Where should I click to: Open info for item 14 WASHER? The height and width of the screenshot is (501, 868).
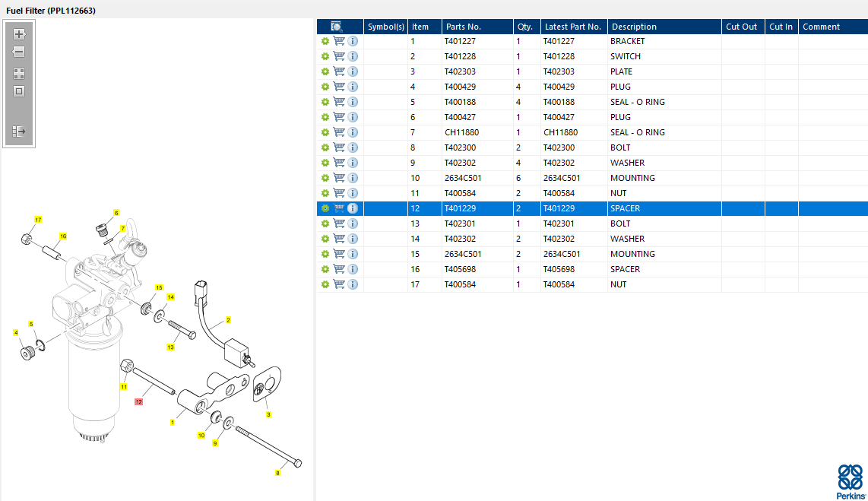click(x=353, y=239)
